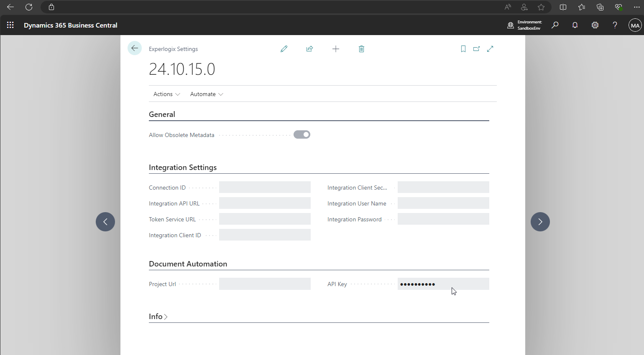
Task: Click the Integration API URL field
Action: (265, 203)
